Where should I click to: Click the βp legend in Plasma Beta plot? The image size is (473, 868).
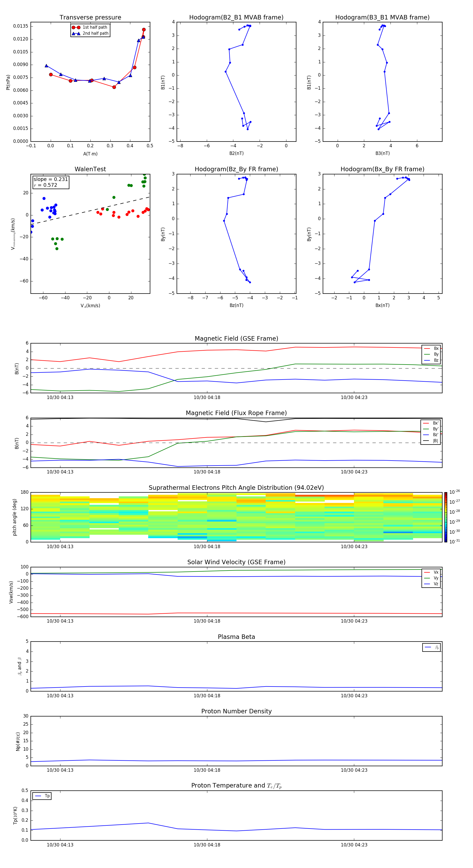click(x=431, y=647)
